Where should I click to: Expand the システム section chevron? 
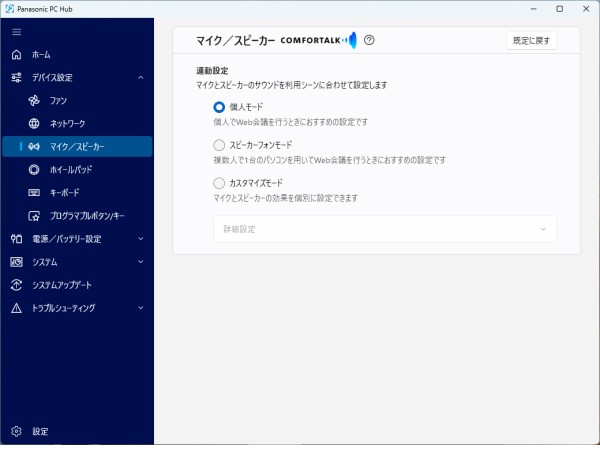(x=140, y=262)
